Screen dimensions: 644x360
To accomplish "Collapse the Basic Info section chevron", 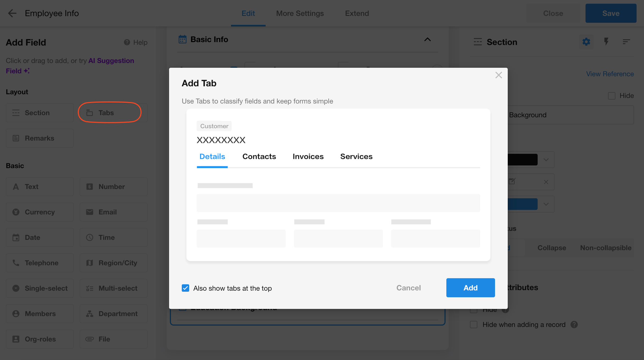I will 427,39.
